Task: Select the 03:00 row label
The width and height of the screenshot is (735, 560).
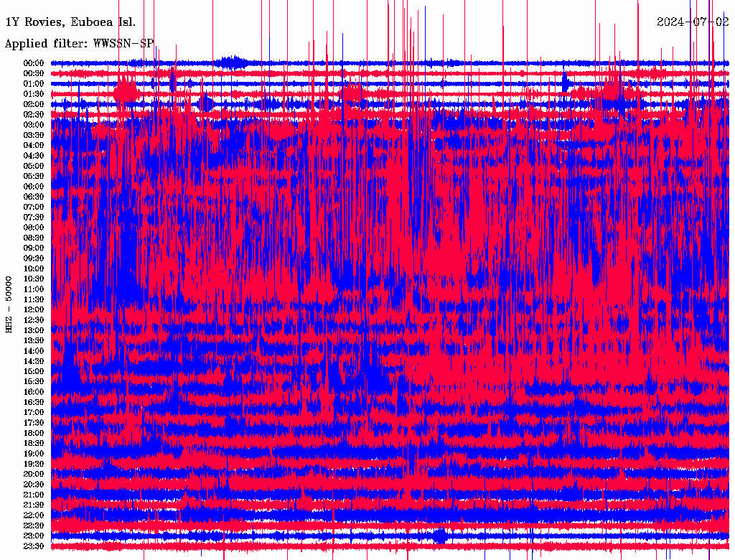Action: (34, 125)
